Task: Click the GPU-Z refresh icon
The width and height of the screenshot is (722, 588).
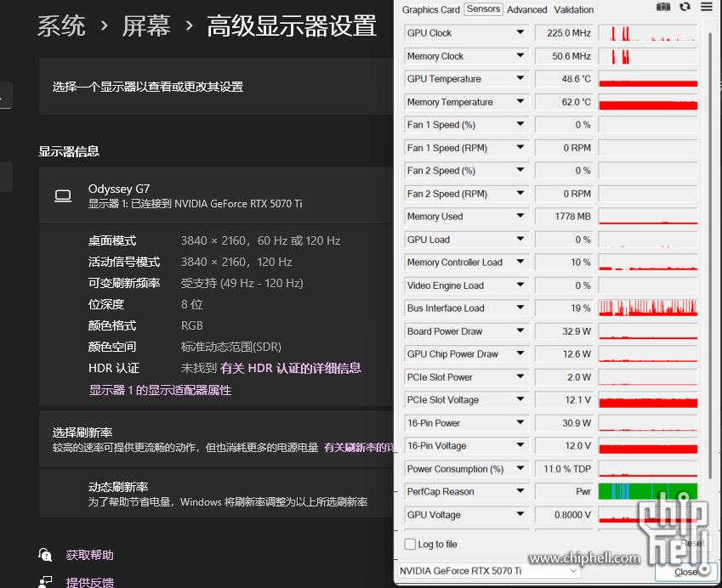Action: tap(685, 7)
